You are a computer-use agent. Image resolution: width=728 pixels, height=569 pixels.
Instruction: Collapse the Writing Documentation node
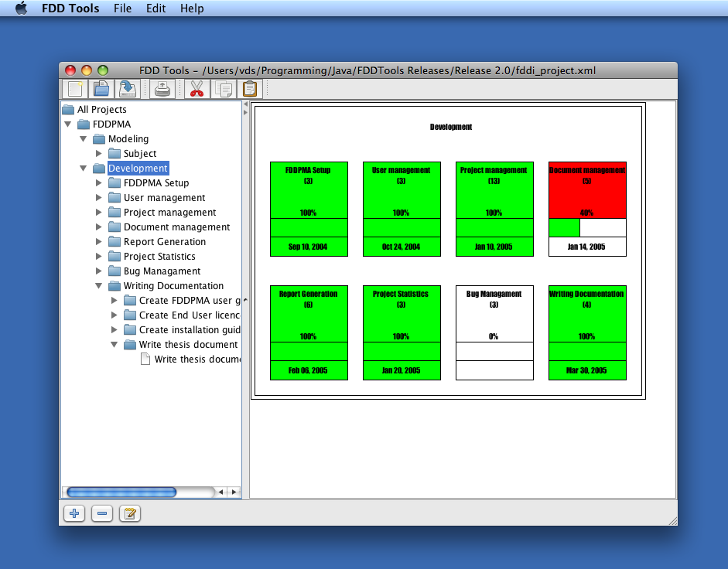[98, 286]
